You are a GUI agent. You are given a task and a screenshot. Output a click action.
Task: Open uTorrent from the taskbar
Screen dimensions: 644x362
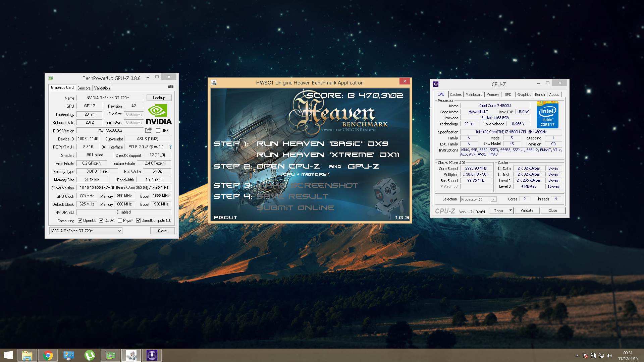pyautogui.click(x=90, y=355)
